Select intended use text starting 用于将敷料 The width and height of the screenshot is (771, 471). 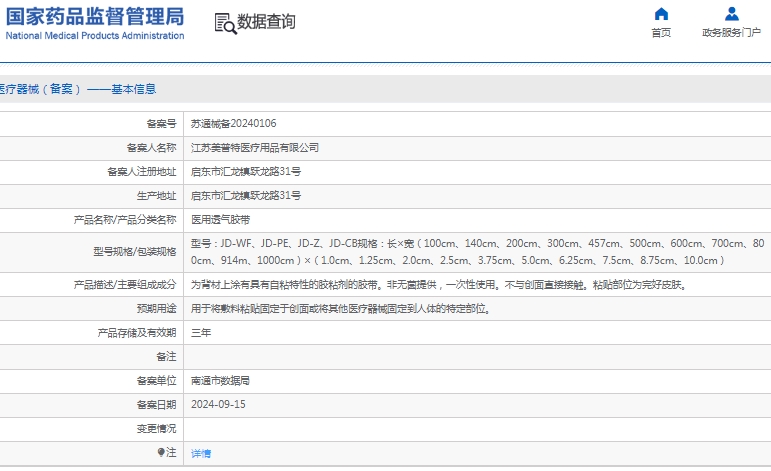pos(340,309)
